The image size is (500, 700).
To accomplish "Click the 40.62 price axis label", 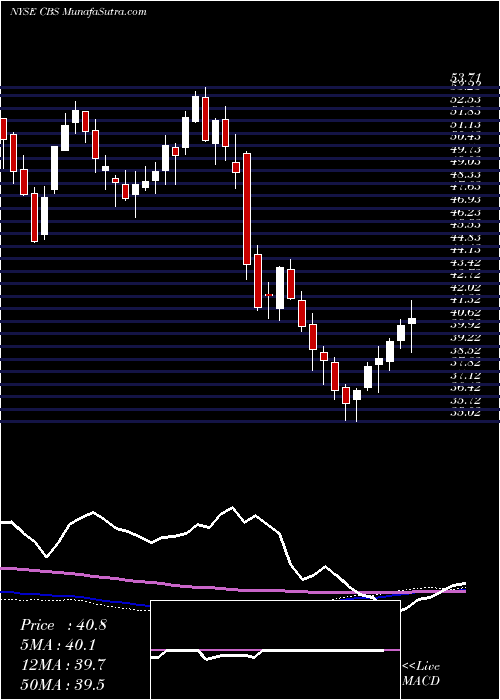I will tap(466, 312).
